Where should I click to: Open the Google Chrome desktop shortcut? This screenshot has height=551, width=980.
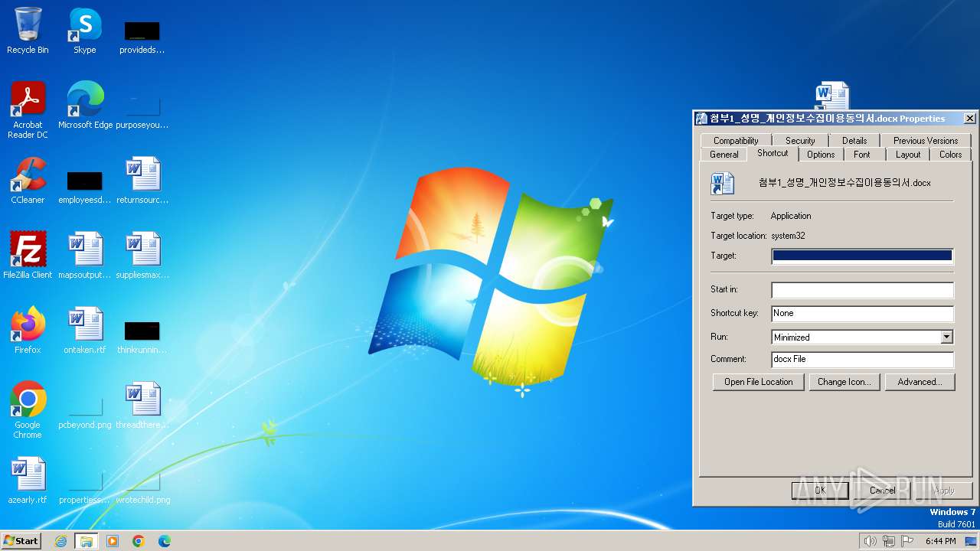tap(28, 410)
